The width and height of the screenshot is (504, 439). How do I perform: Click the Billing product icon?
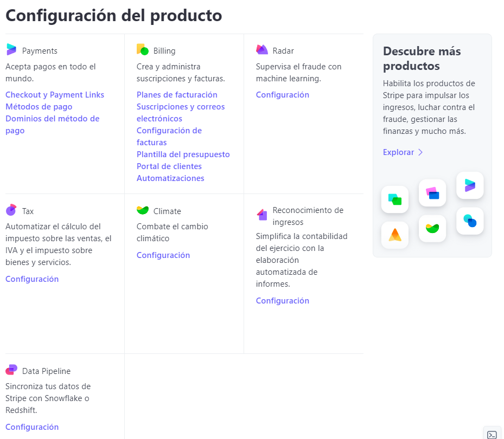click(x=143, y=50)
